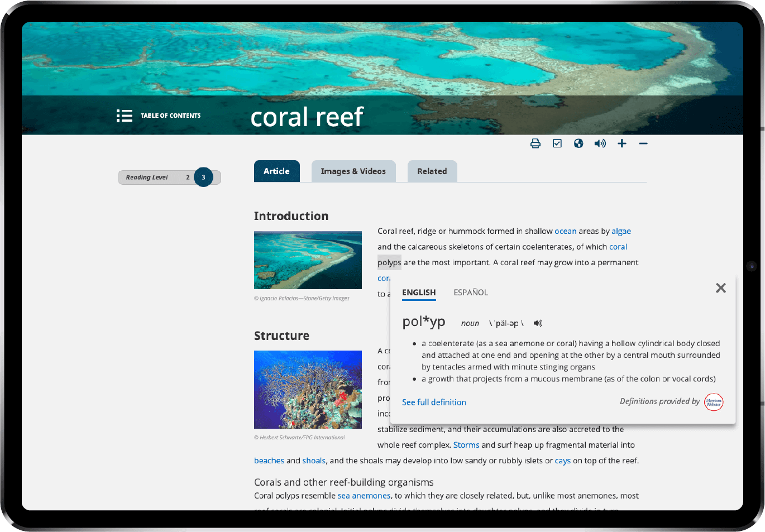Click the Introduction heading
765x532 pixels.
click(x=291, y=216)
